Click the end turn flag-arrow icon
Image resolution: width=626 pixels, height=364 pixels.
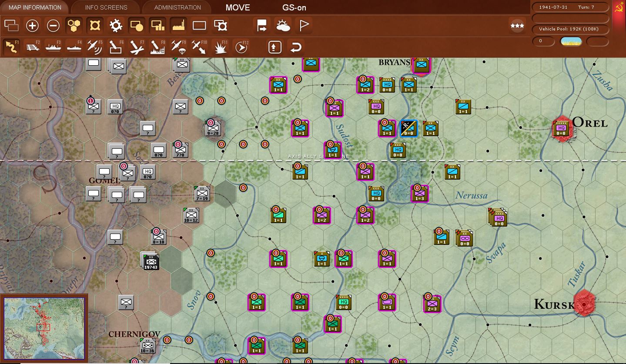[x=262, y=26]
